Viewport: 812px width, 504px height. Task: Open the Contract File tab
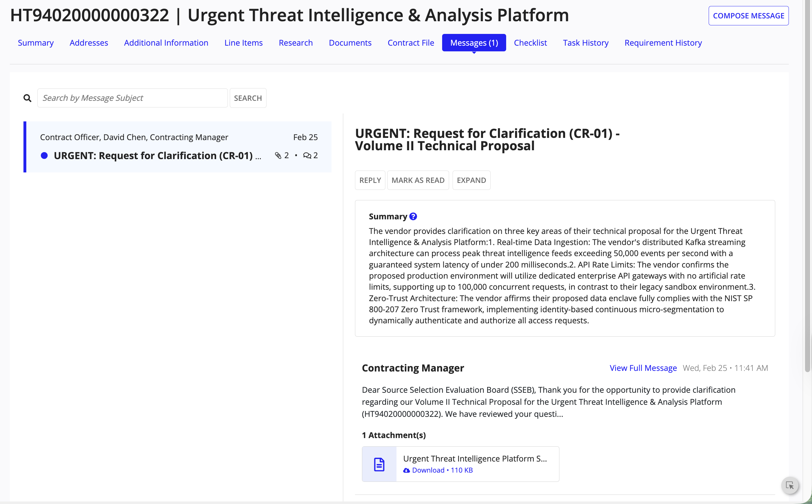tap(410, 43)
